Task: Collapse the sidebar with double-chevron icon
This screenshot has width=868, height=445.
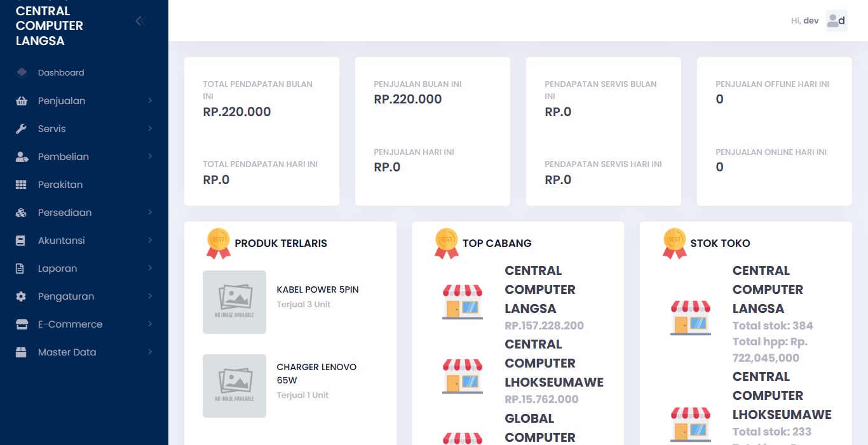Action: tap(140, 21)
